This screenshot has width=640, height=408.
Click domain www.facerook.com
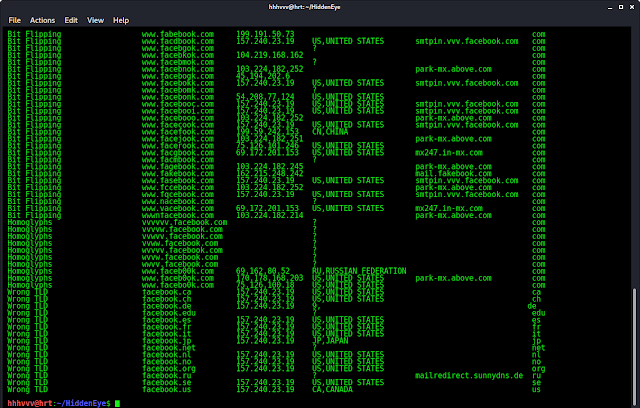(x=178, y=146)
